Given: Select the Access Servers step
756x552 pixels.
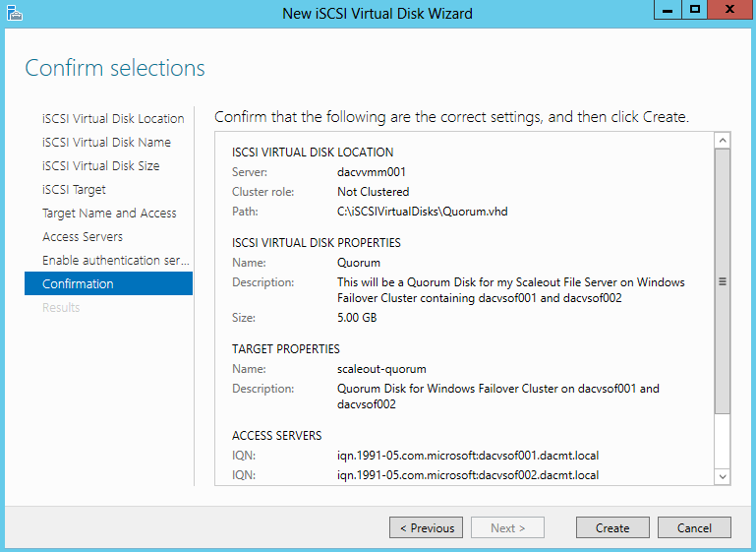Looking at the screenshot, I should [83, 237].
